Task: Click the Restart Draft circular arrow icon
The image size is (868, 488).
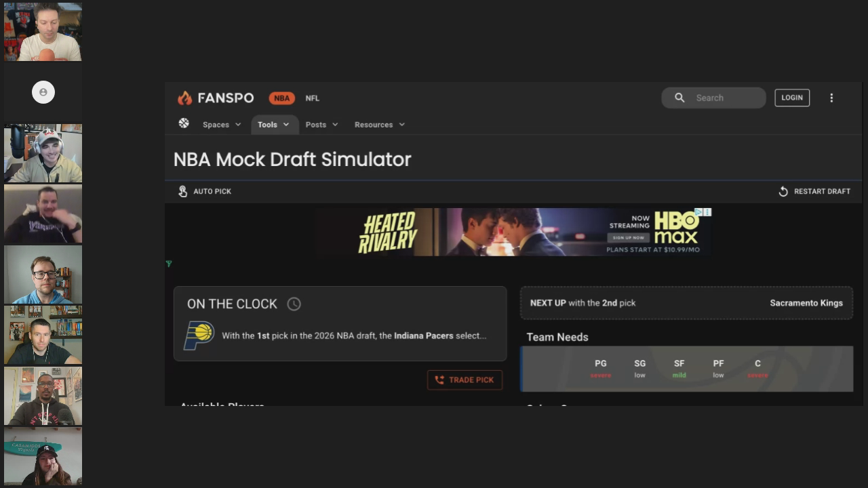Action: pos(783,191)
